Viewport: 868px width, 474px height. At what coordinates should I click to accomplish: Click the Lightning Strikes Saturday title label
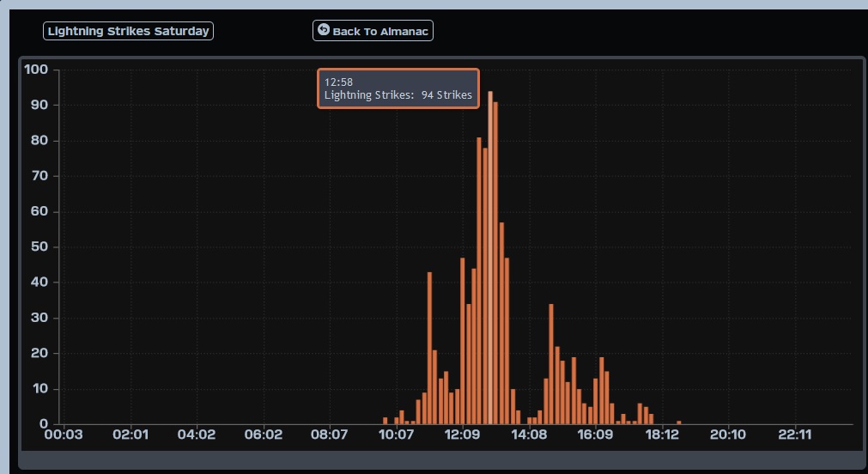[x=128, y=31]
